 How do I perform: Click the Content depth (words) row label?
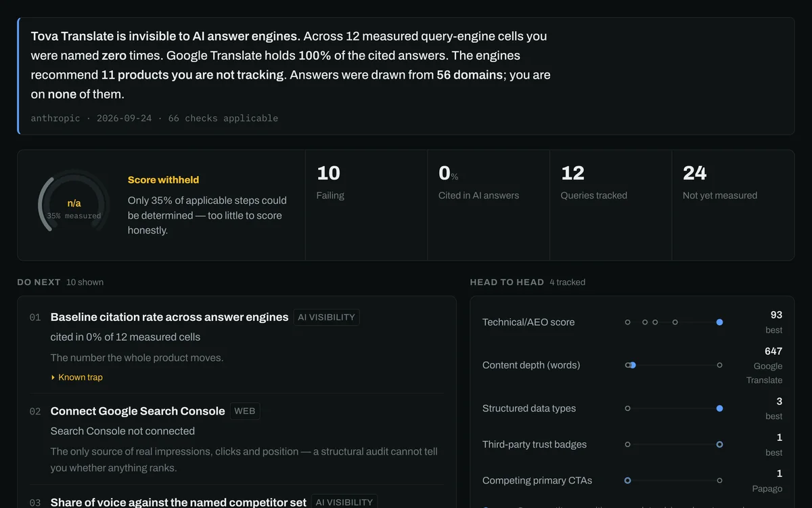point(531,365)
